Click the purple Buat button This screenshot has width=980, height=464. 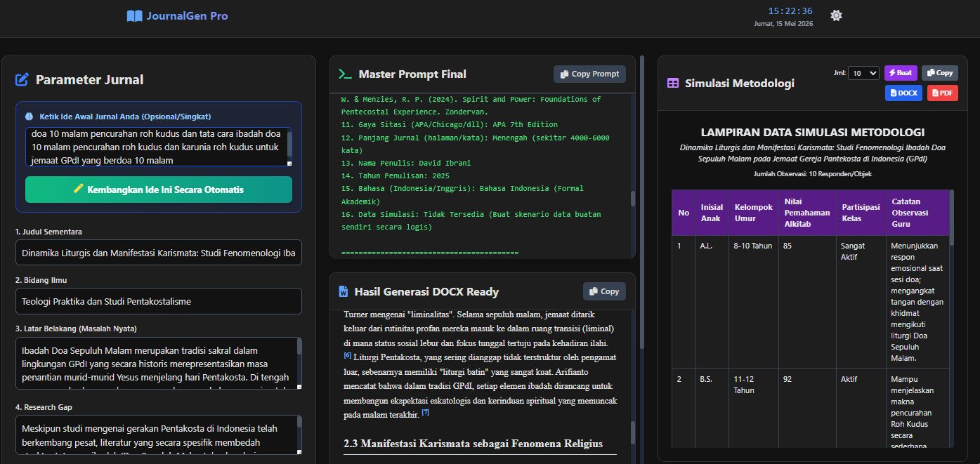(x=901, y=73)
